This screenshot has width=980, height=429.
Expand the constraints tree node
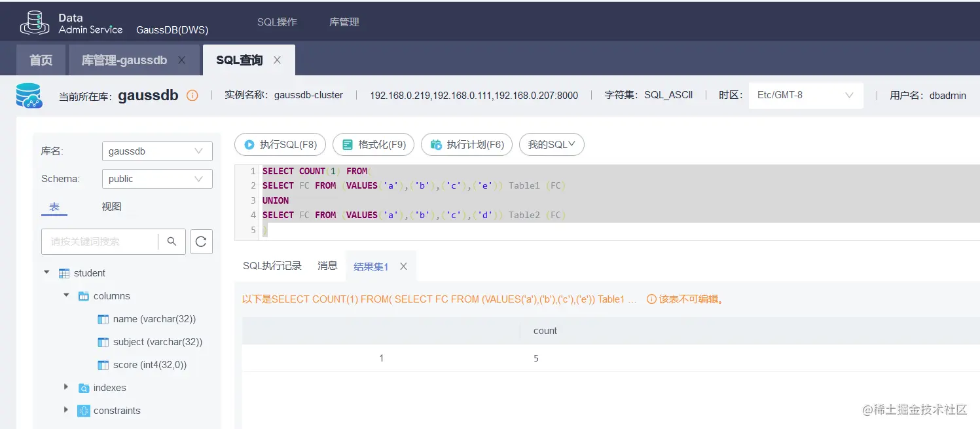[66, 410]
